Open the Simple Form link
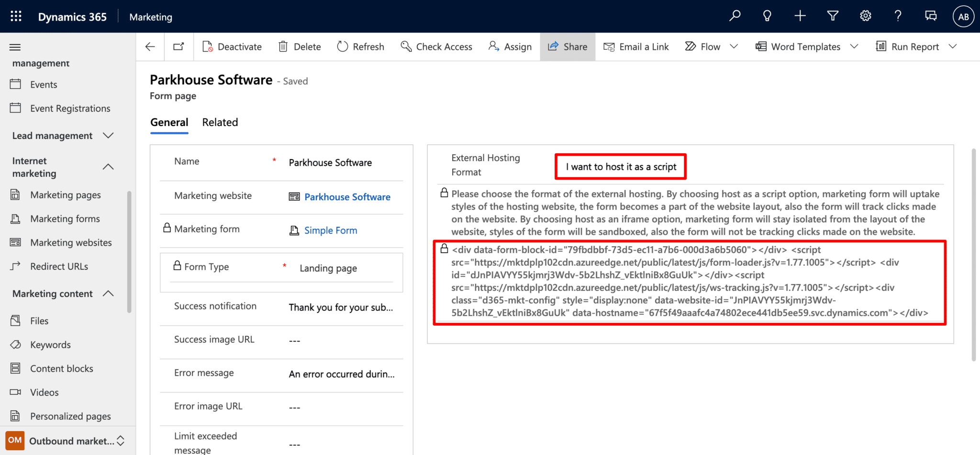Image resolution: width=980 pixels, height=455 pixels. (x=330, y=230)
